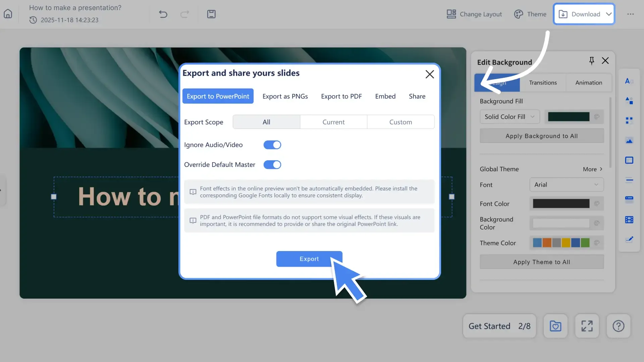Select the line insert icon in sidebar
644x362 pixels.
coord(629,180)
